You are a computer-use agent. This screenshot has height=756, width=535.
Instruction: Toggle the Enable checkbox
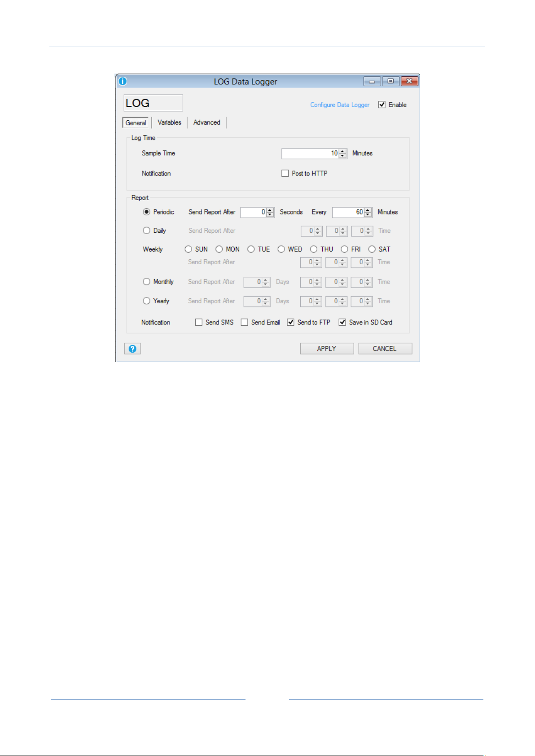382,105
